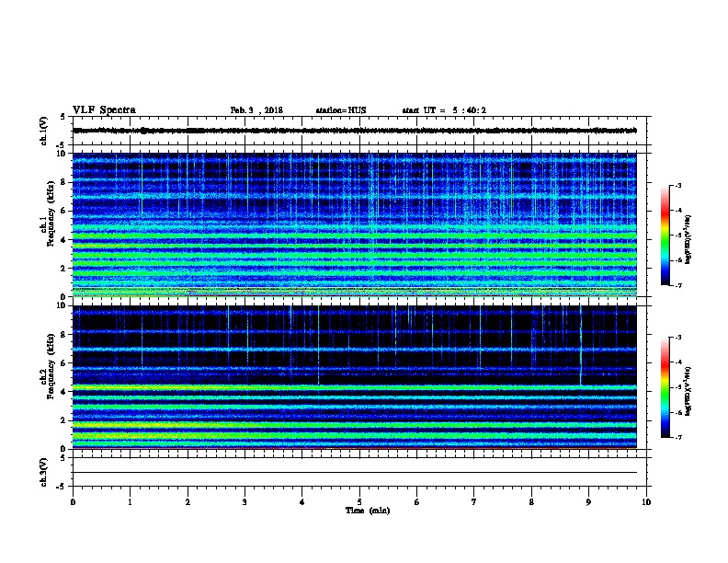
Task: Click the '-3' label on the ch.2 color bar
Action: [x=678, y=338]
